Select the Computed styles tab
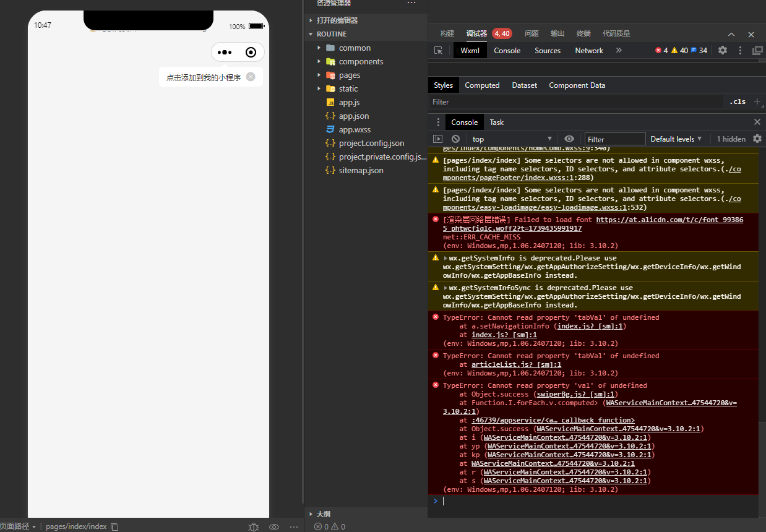Screen dimensions: 766x532 482,85
